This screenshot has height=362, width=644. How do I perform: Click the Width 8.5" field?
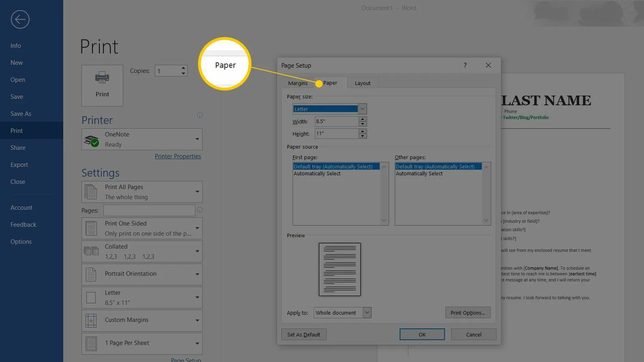coord(337,121)
